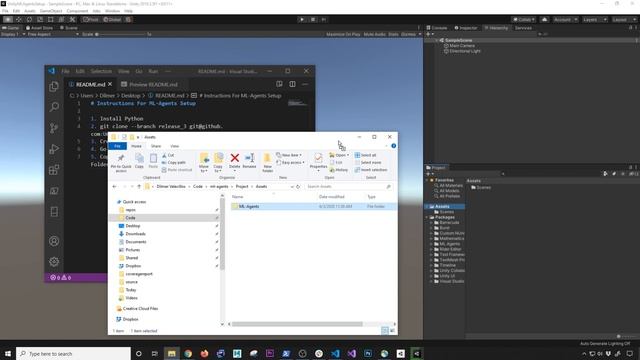Switch to Unity Console tab
640x360 pixels.
click(x=437, y=28)
